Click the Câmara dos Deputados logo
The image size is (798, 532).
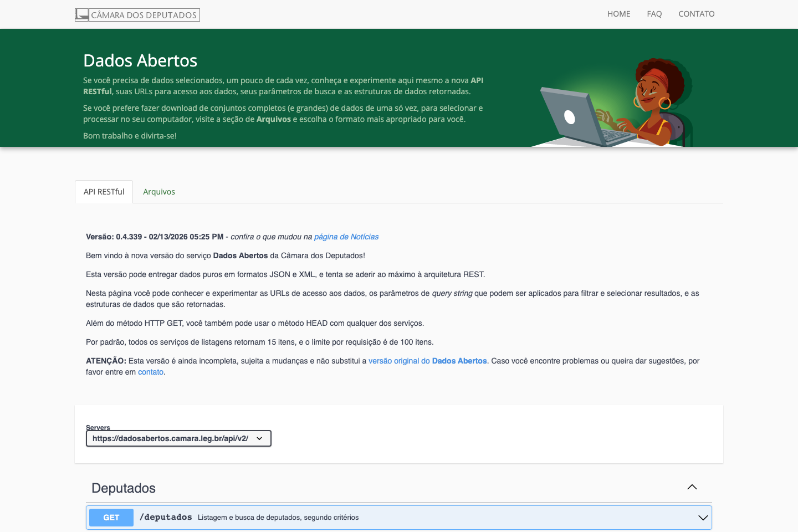(137, 14)
